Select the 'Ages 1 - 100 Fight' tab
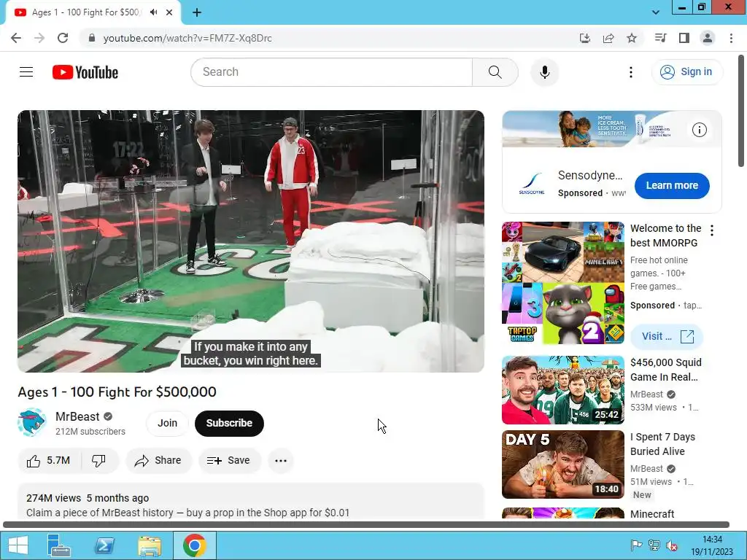This screenshot has height=560, width=747. [x=86, y=12]
